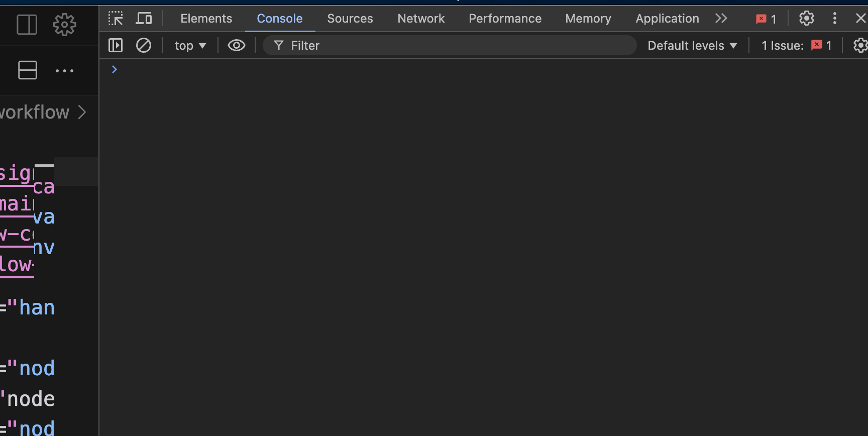Open the left panel ellipsis menu

click(64, 71)
